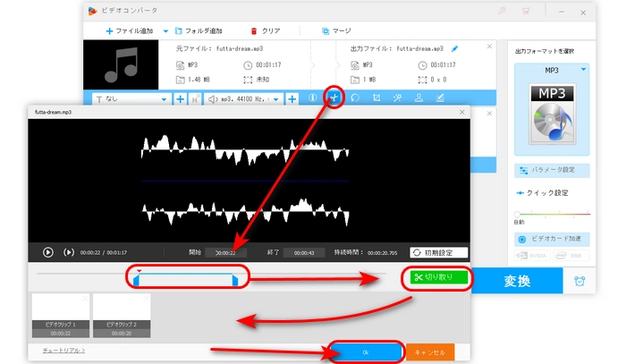Click the music note file thumbnail
The height and width of the screenshot is (364, 626).
121,64
